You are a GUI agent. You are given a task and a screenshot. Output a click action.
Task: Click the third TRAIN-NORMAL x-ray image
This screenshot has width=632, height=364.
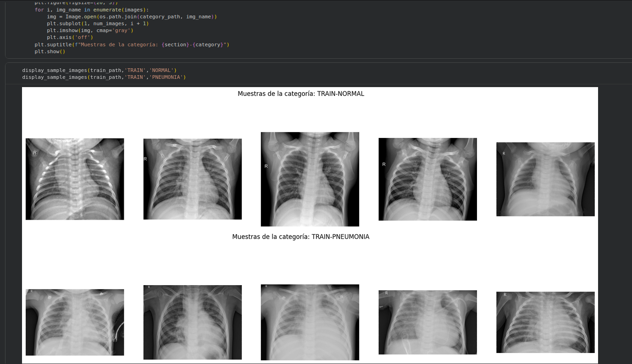point(310,179)
